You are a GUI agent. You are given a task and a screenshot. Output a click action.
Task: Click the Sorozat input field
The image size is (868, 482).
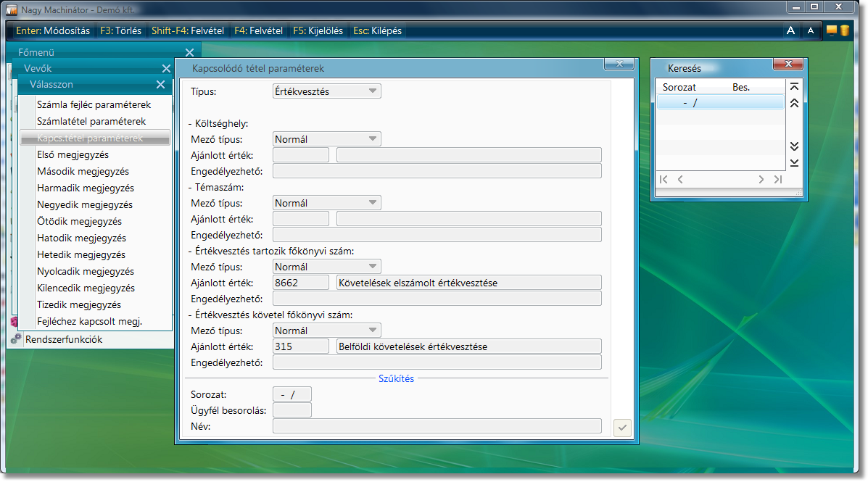coord(292,394)
